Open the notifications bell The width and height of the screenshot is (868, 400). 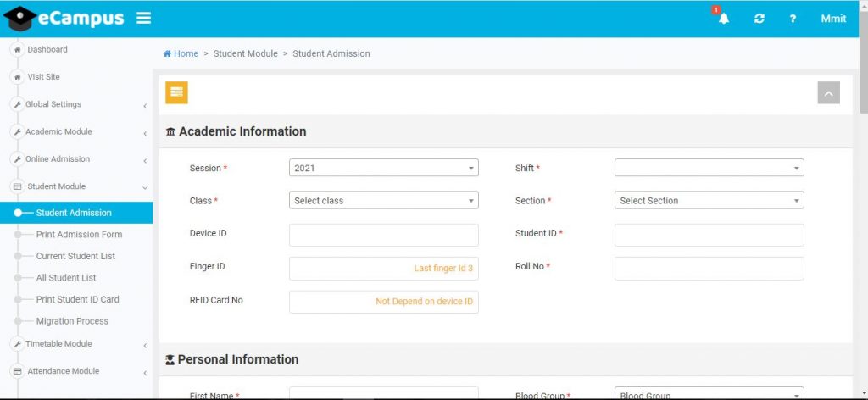coord(723,19)
